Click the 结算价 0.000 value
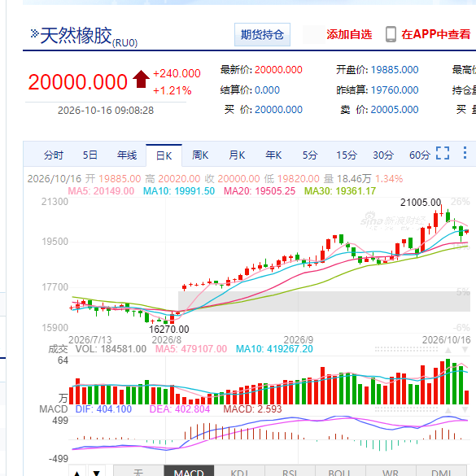The width and height of the screenshot is (476, 476). pyautogui.click(x=267, y=90)
